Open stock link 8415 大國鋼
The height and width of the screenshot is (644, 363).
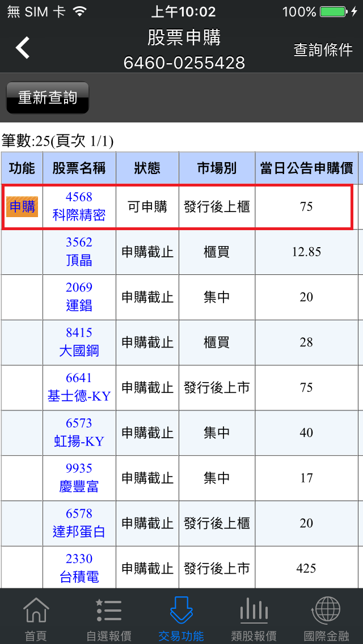[79, 342]
